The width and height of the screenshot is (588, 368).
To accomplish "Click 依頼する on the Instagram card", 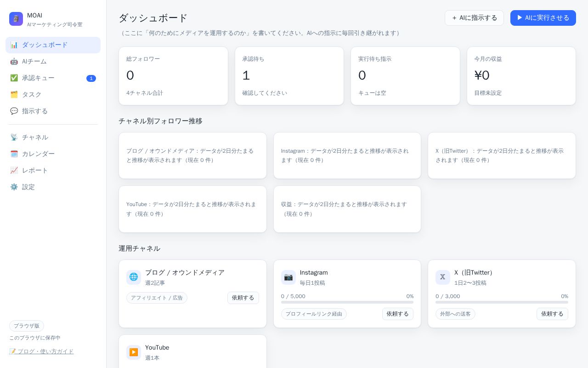I will [398, 314].
